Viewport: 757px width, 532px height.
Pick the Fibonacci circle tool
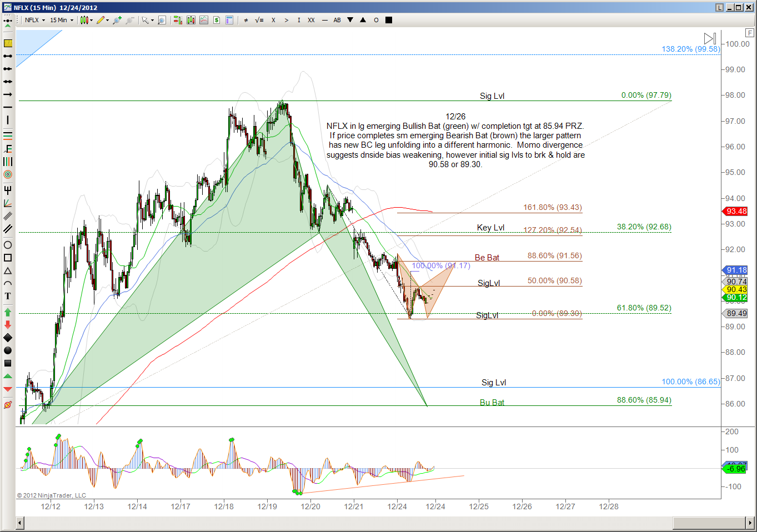tap(8, 174)
